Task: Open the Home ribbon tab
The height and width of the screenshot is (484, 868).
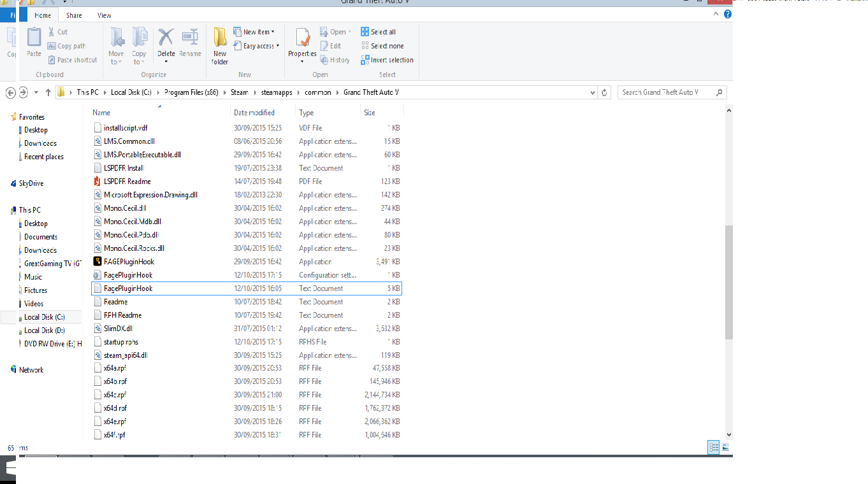Action: (x=43, y=15)
